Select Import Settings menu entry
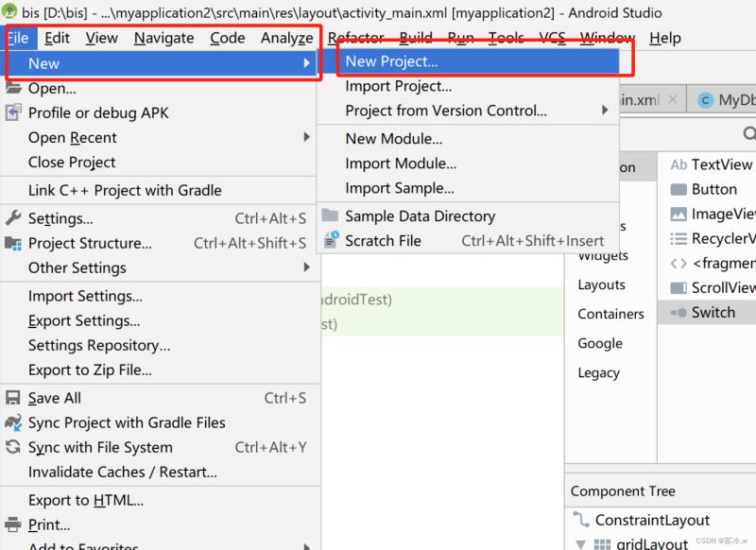Image resolution: width=756 pixels, height=550 pixels. 159,296
